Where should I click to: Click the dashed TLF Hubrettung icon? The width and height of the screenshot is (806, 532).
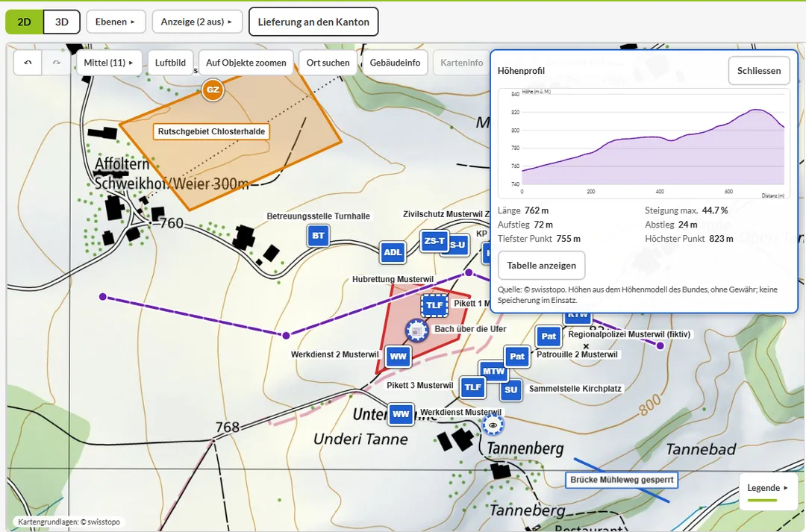point(434,305)
